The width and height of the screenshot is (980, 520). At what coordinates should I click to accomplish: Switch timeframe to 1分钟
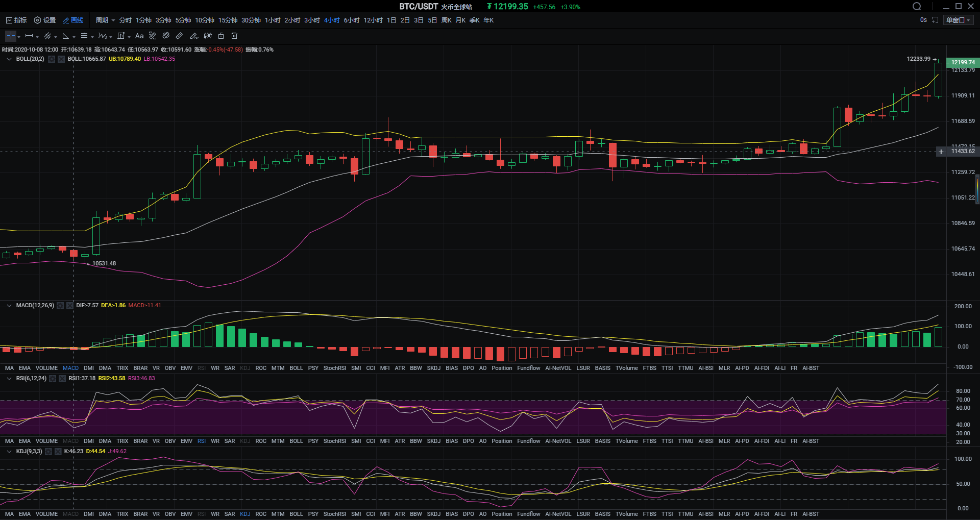(143, 20)
